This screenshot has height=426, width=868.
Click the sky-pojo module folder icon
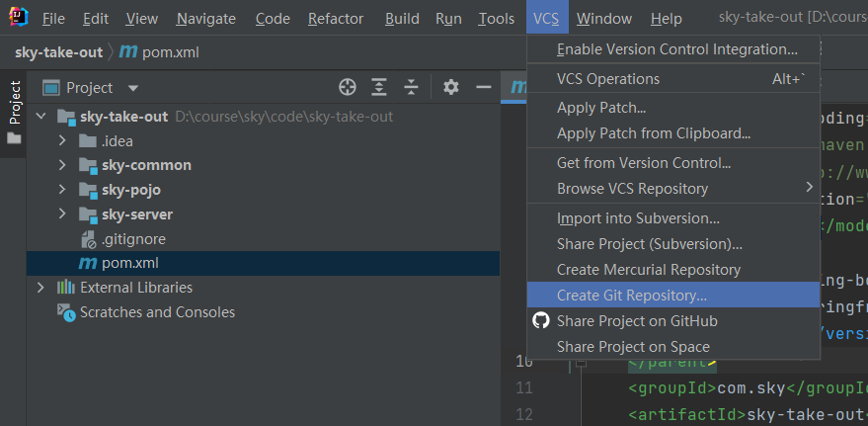pyautogui.click(x=88, y=190)
